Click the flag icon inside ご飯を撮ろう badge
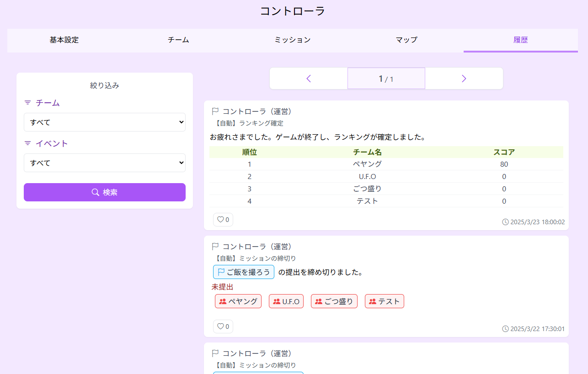Image resolution: width=588 pixels, height=374 pixels. coord(221,272)
